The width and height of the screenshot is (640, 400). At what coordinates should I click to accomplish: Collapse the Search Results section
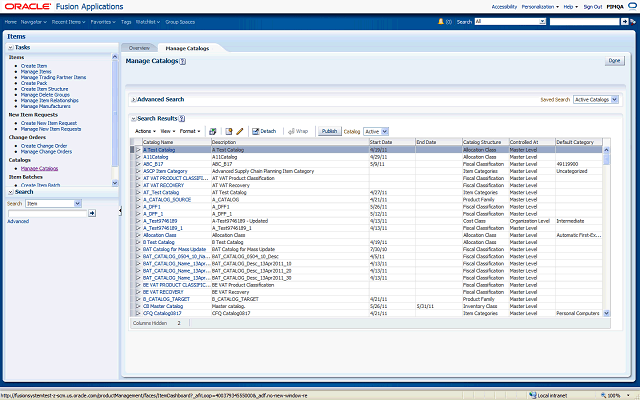coord(133,119)
